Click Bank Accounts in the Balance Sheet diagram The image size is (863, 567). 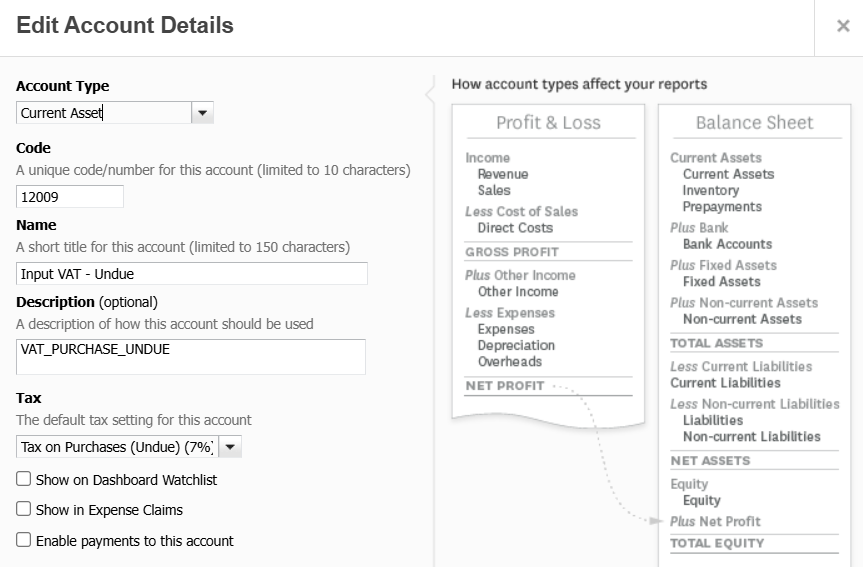[x=727, y=244]
